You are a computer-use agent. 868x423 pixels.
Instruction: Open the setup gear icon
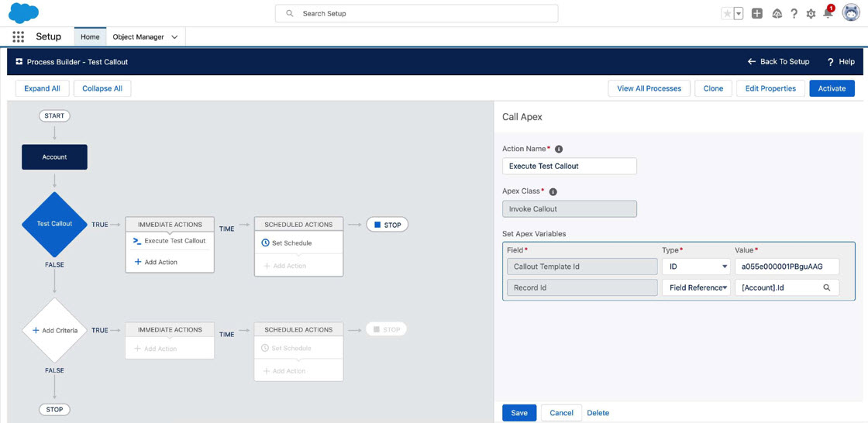click(x=811, y=14)
